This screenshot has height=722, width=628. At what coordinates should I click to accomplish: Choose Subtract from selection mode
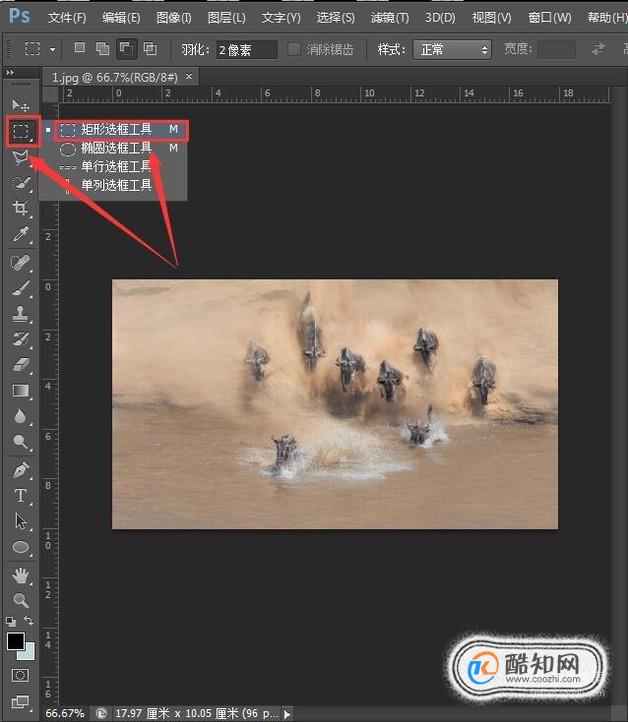click(x=126, y=48)
